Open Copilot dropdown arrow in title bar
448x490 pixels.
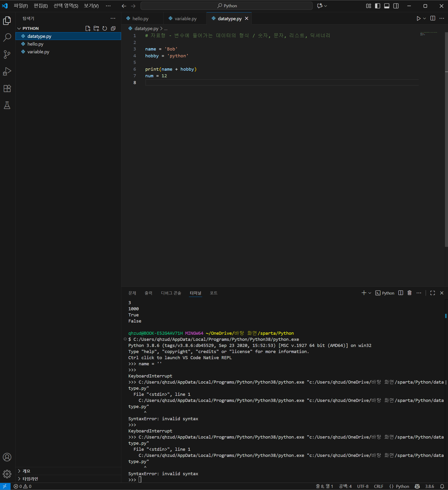(325, 6)
